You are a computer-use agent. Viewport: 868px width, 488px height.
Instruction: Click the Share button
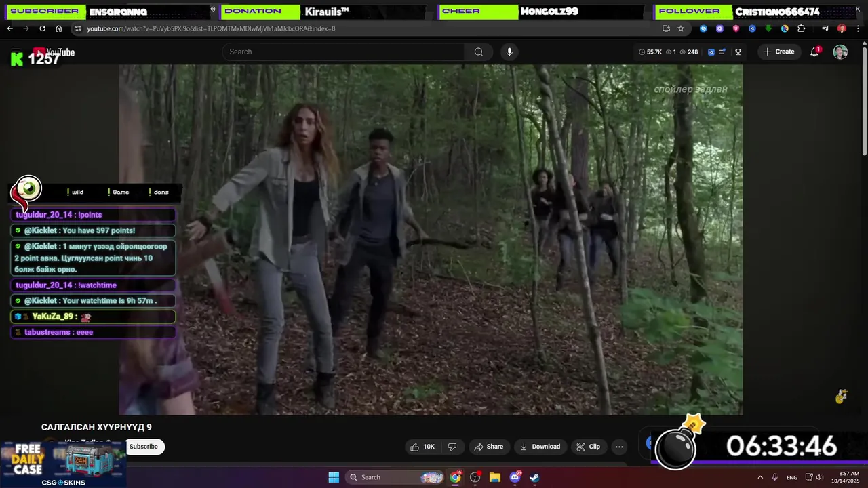(488, 447)
